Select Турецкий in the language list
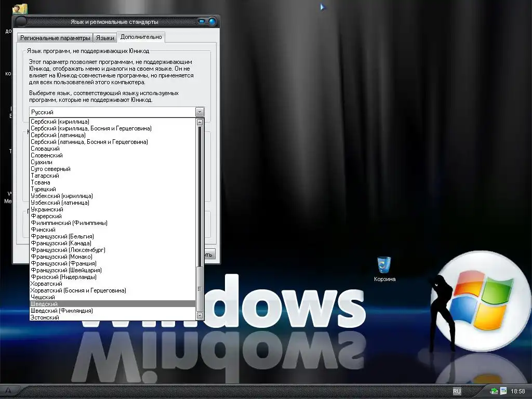Image resolution: width=532 pixels, height=399 pixels. click(112, 189)
